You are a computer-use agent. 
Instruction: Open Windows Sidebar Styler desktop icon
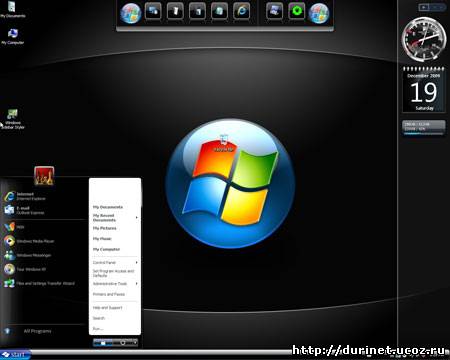(x=13, y=119)
